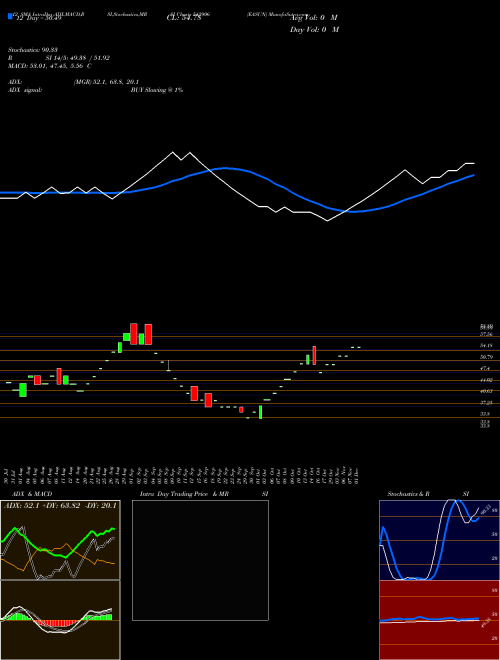Click the 'Day Vol: 0 M' readout
The width and height of the screenshot is (500, 660).
pos(314,30)
